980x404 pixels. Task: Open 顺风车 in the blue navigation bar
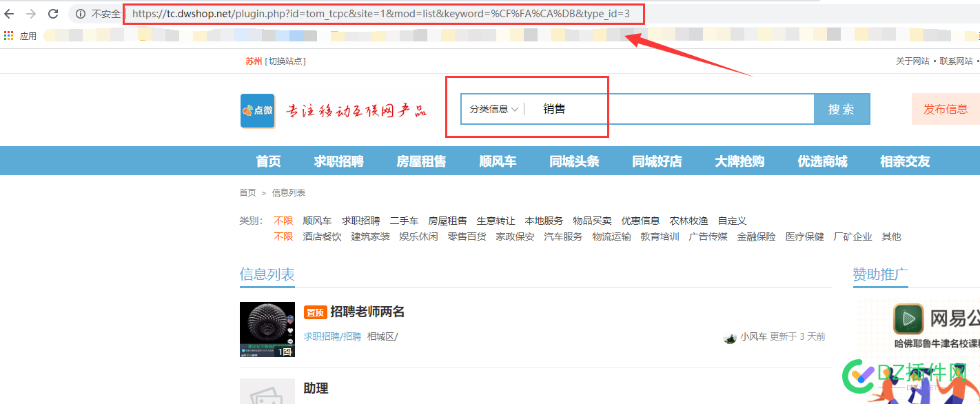(498, 161)
